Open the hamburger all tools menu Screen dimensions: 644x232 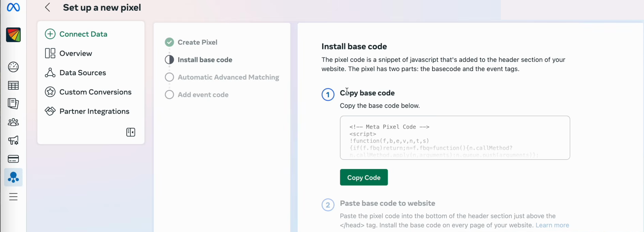click(x=13, y=197)
